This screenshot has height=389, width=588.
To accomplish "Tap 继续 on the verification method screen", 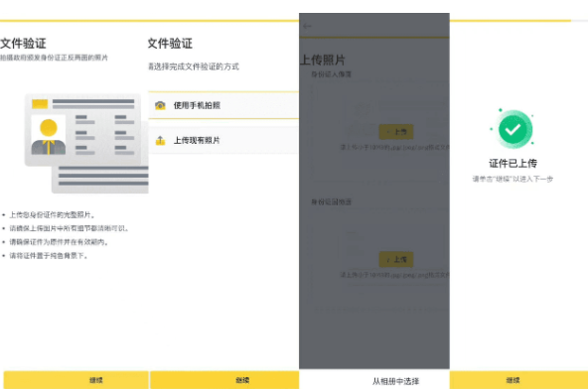I will coord(224,380).
